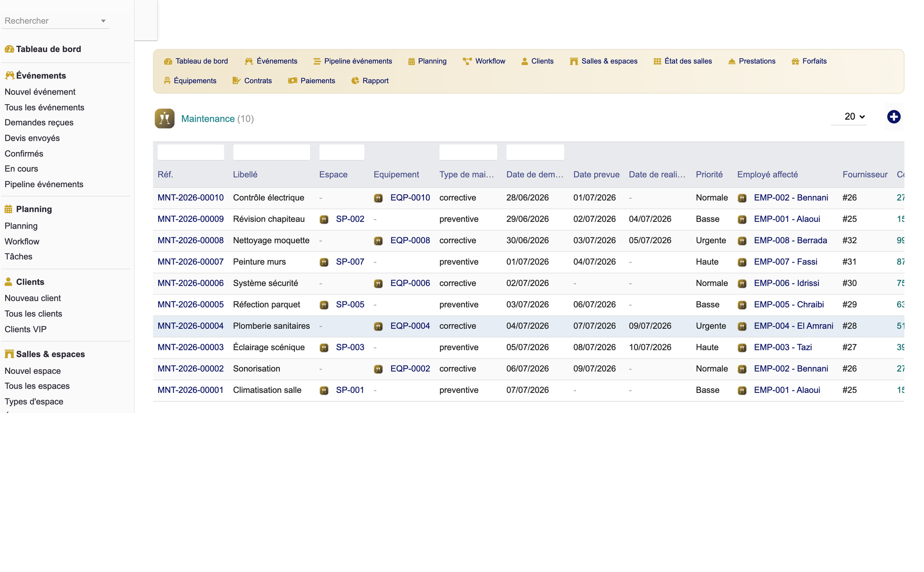Screen dimensions: 924x572
Task: Sort by the Date prevue column header
Action: pos(596,175)
